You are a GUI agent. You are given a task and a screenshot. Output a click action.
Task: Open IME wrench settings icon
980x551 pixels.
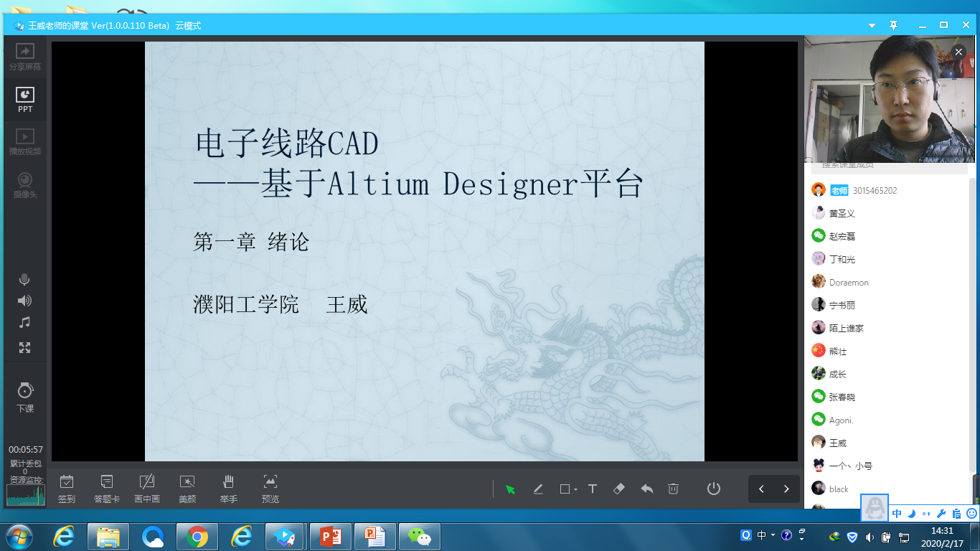click(941, 514)
